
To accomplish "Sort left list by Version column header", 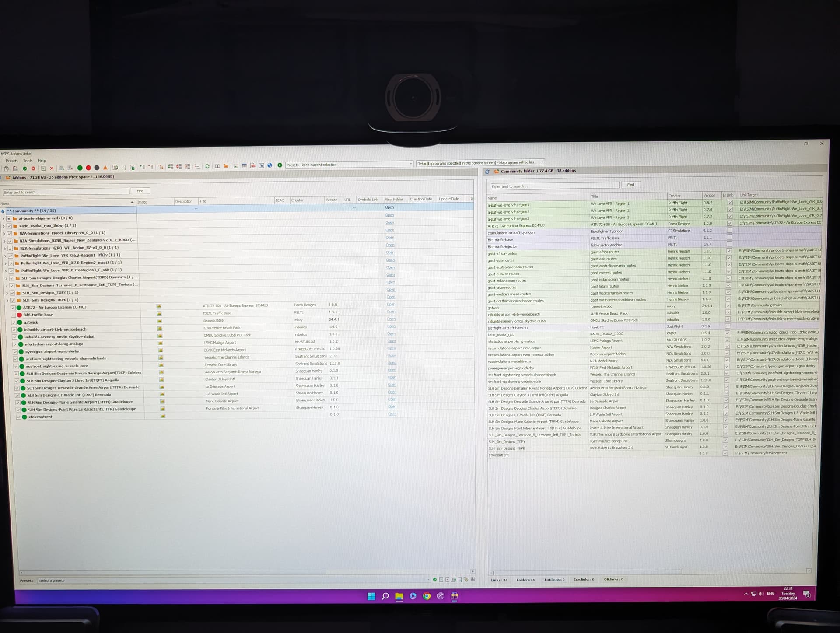I will [x=333, y=200].
